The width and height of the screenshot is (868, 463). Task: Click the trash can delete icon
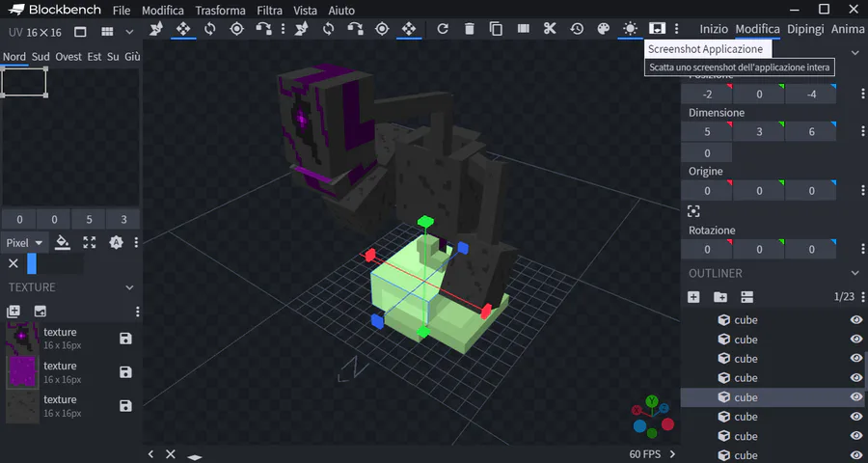click(470, 28)
